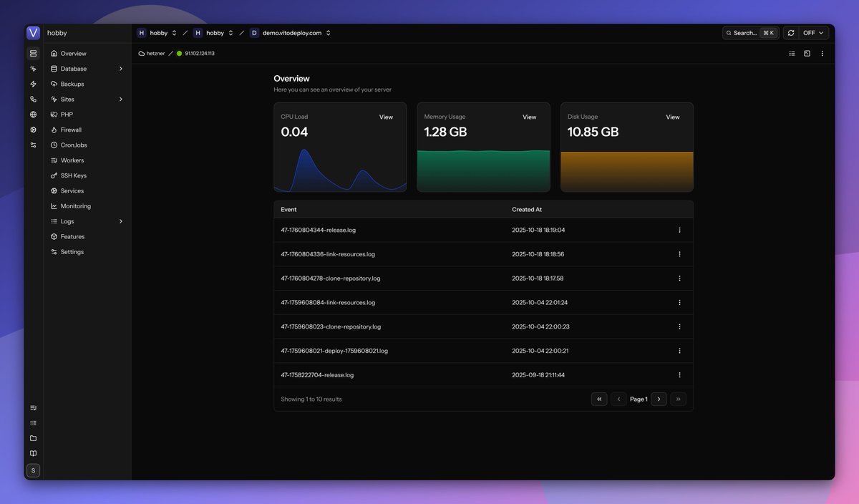
Task: Click the gear-cog icon in the rail
Action: [x=33, y=130]
